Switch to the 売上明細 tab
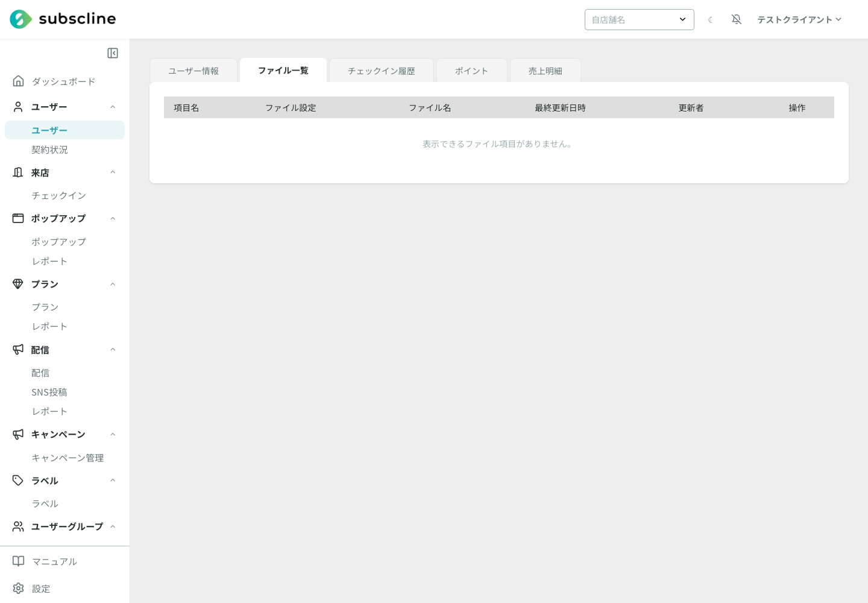 click(x=546, y=71)
